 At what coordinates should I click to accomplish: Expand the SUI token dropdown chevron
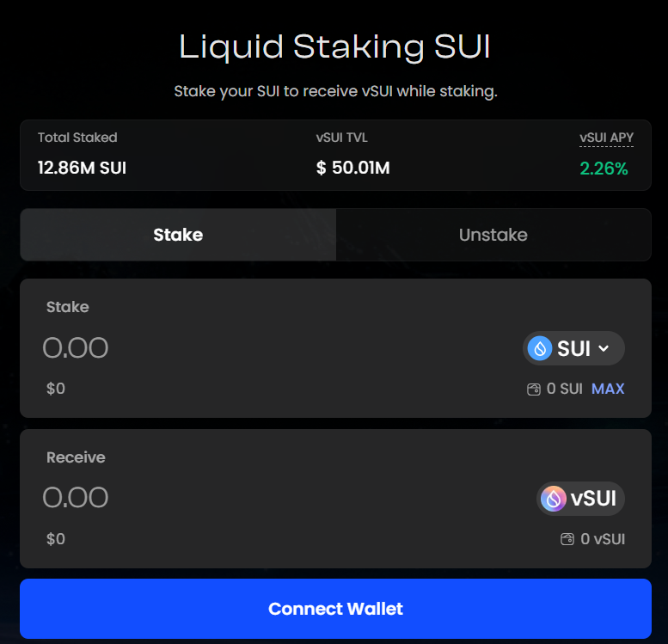coord(604,348)
